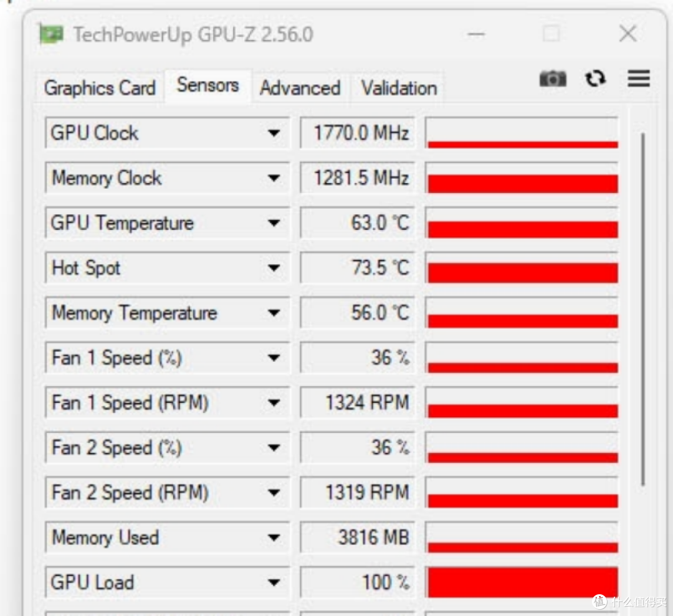Expand the Memory Used dropdown
Screen dimensions: 673x616
(274, 537)
